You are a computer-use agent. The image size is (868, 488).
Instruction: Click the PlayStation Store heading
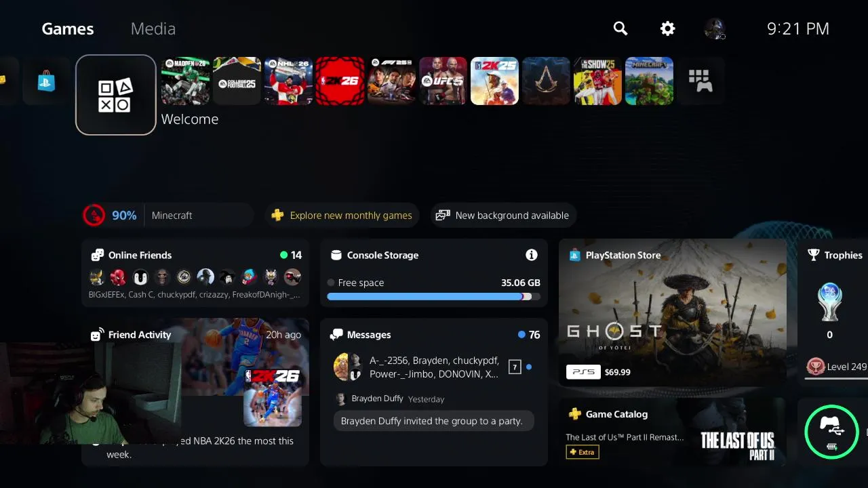pos(623,256)
